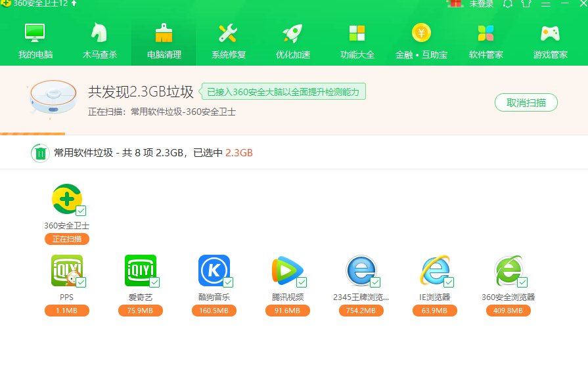The width and height of the screenshot is (588, 367).
Task: Go to 优化加速 tab
Action: 293,41
